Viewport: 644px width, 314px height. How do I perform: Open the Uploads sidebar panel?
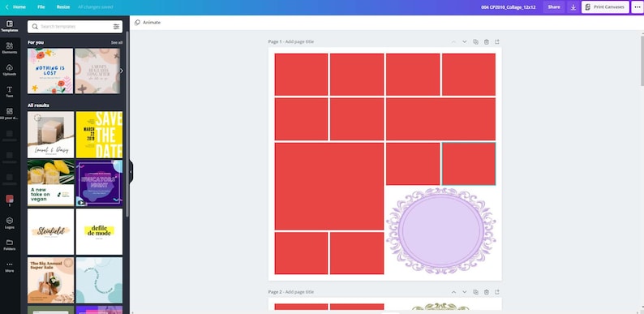(10, 70)
